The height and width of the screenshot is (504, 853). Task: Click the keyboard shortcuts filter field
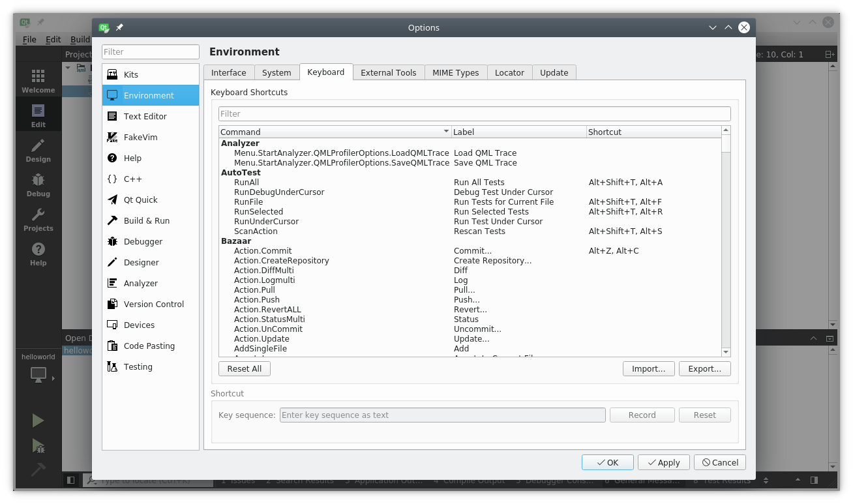pyautogui.click(x=474, y=113)
